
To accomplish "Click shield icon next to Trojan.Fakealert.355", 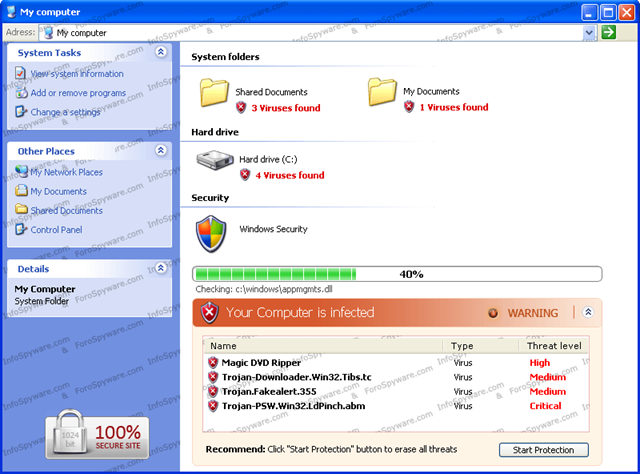I will coord(213,391).
